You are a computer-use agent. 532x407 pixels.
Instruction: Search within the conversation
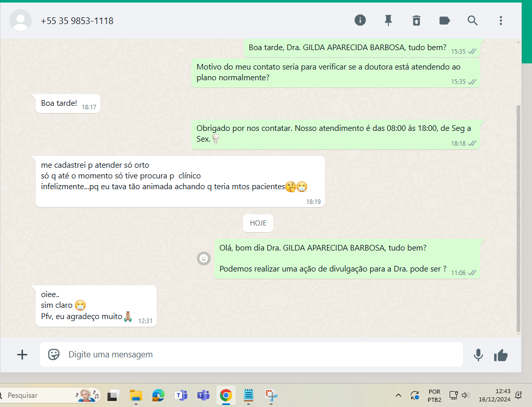tap(472, 20)
